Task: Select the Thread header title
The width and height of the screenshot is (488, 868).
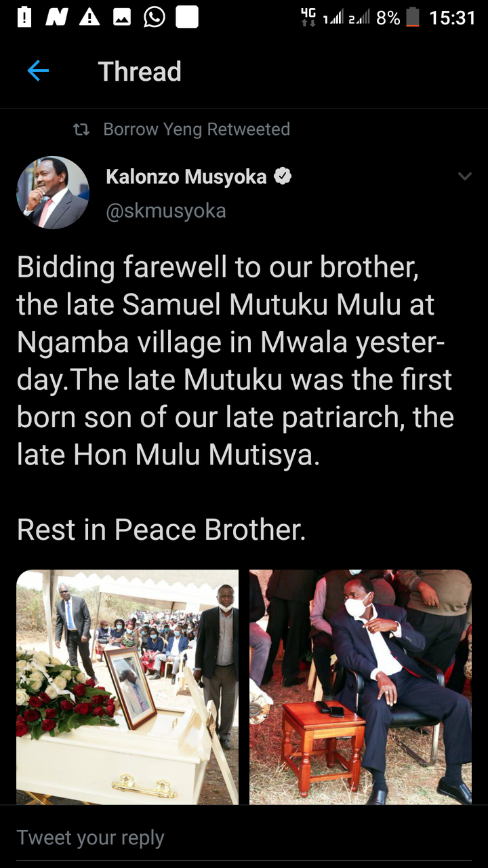Action: pos(140,71)
